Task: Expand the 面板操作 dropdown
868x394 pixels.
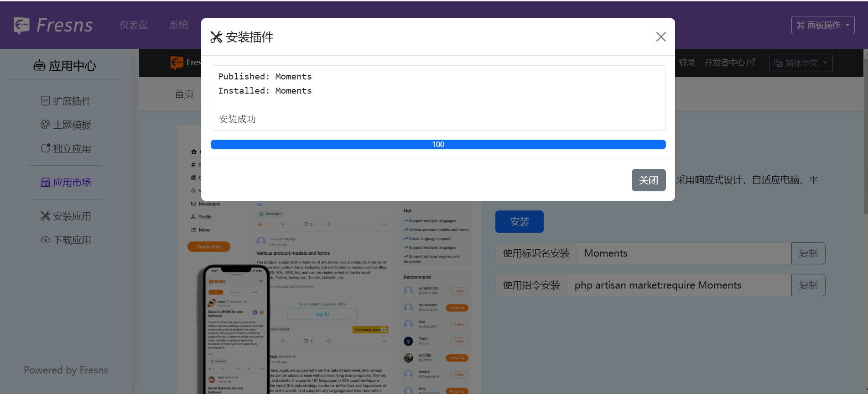Action: (x=822, y=25)
